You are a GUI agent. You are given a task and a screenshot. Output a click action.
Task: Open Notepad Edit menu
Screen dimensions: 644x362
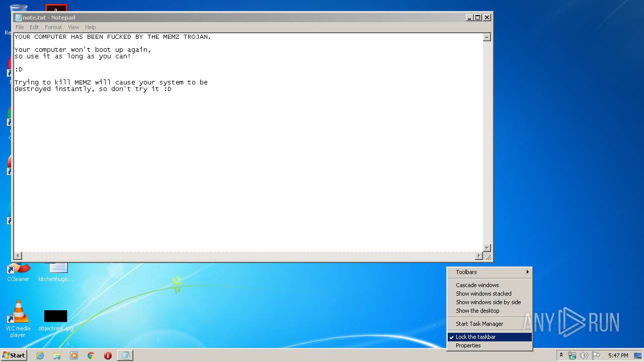point(34,27)
